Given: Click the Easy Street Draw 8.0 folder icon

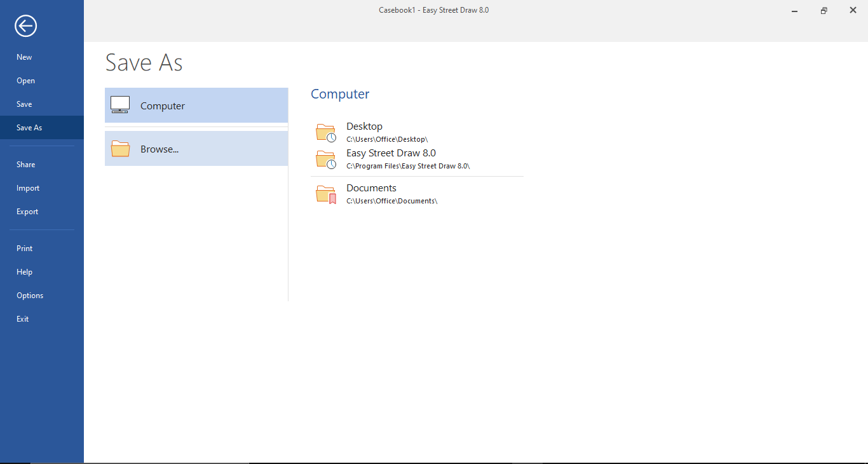Looking at the screenshot, I should 326,160.
